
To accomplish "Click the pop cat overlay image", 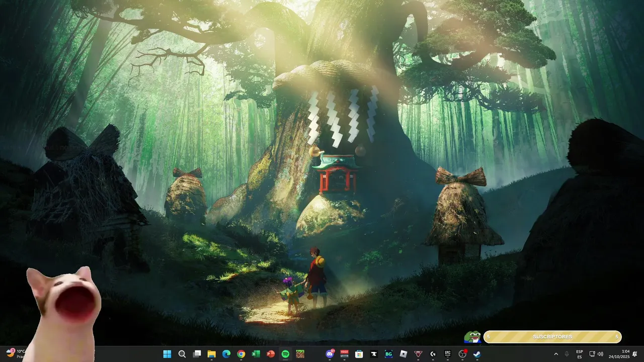I will [63, 314].
